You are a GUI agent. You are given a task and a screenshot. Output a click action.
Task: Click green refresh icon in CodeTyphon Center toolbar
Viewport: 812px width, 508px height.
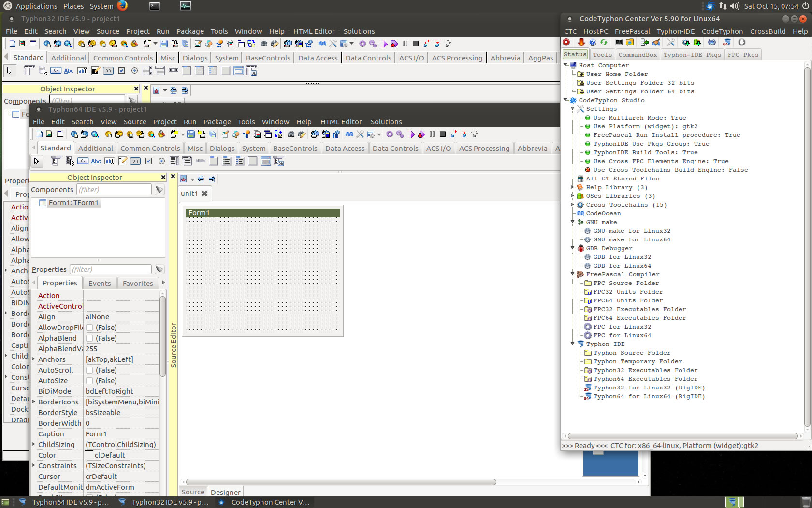604,42
